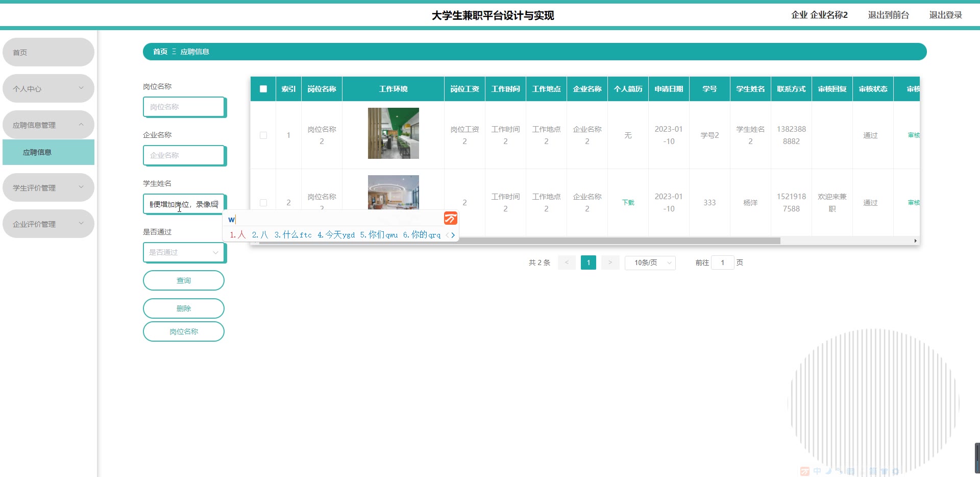This screenshot has height=477, width=980.
Task: Expand the 个人中心 sidebar menu
Action: (x=48, y=88)
